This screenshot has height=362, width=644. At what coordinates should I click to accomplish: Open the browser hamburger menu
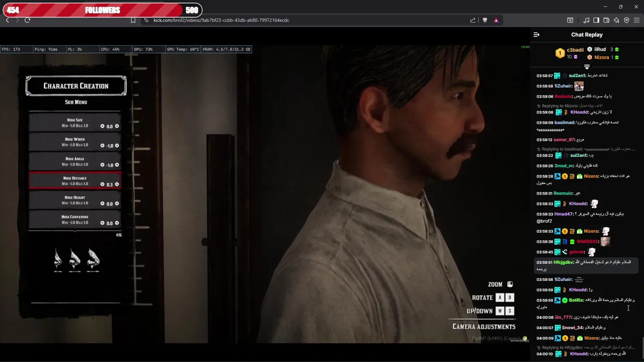[636, 20]
